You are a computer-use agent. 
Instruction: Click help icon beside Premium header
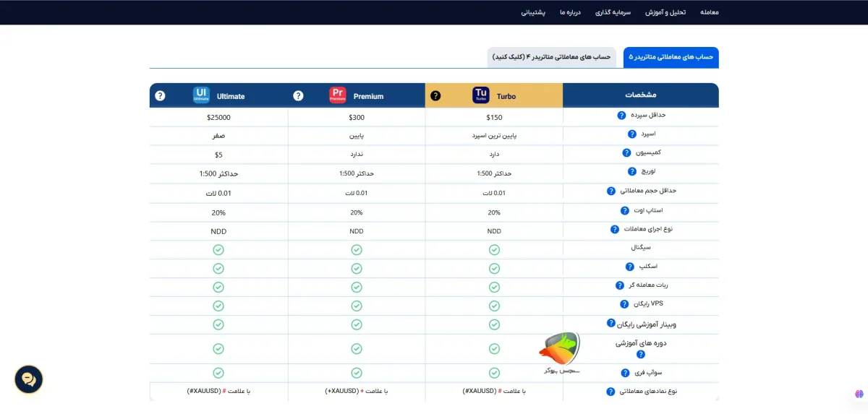point(298,95)
